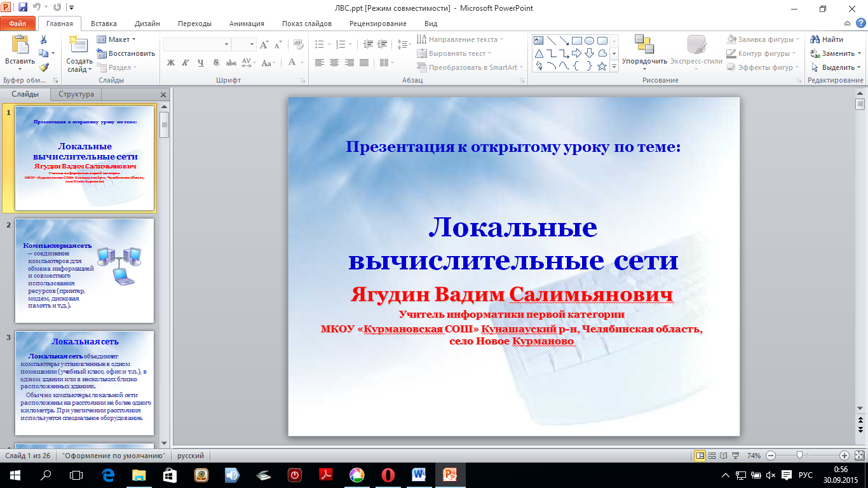
Task: Select the triangle shape in shapes gallery
Action: click(x=539, y=53)
